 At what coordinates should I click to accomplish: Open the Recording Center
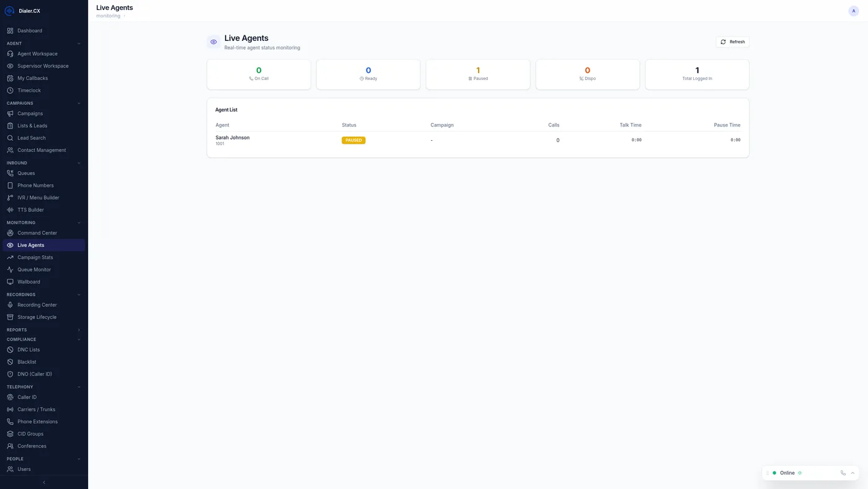(x=37, y=305)
